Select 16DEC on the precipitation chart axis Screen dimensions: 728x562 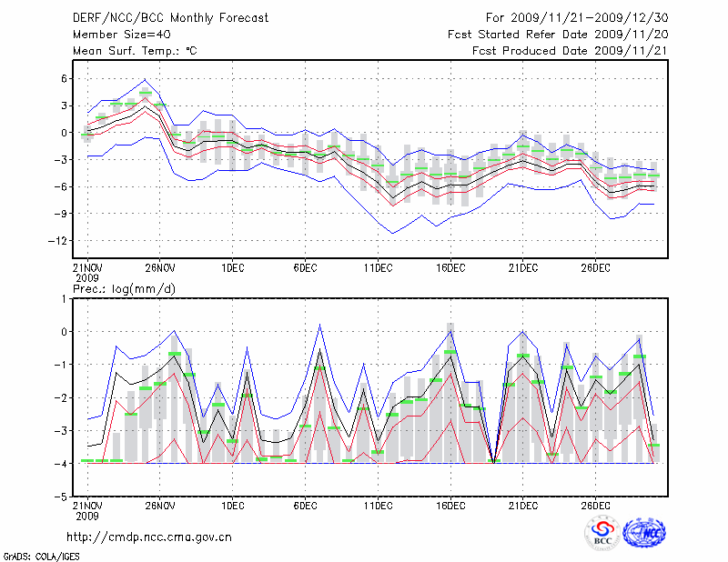click(x=450, y=506)
